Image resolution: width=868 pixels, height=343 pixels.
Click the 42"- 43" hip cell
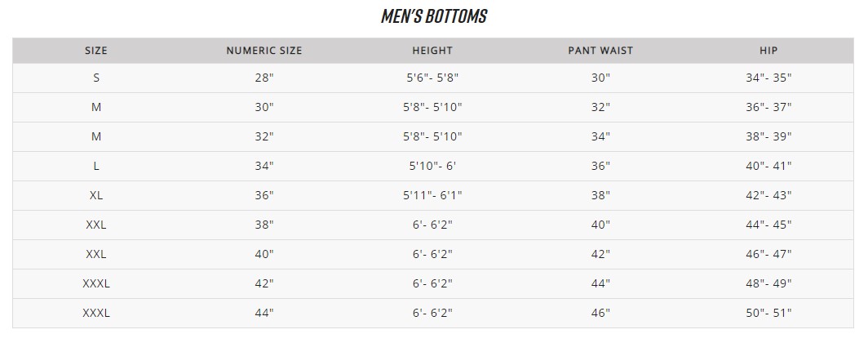point(768,196)
